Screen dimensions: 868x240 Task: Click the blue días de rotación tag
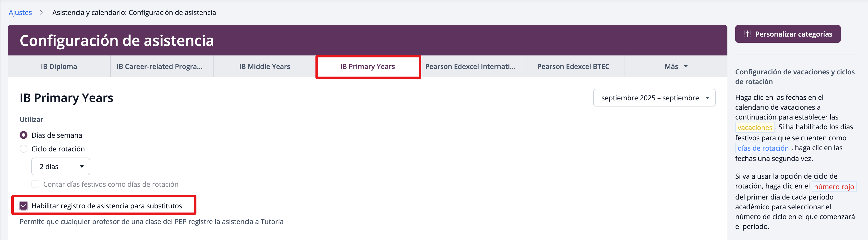pos(763,148)
